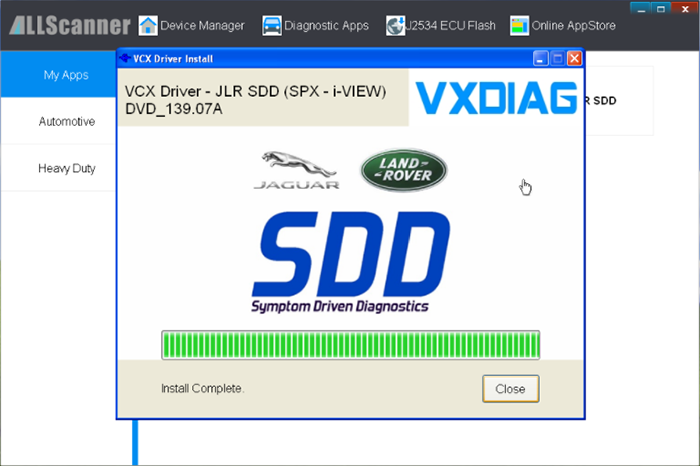
Task: Click the SDD Symptom Driven Diagnostics logo
Action: [x=351, y=262]
